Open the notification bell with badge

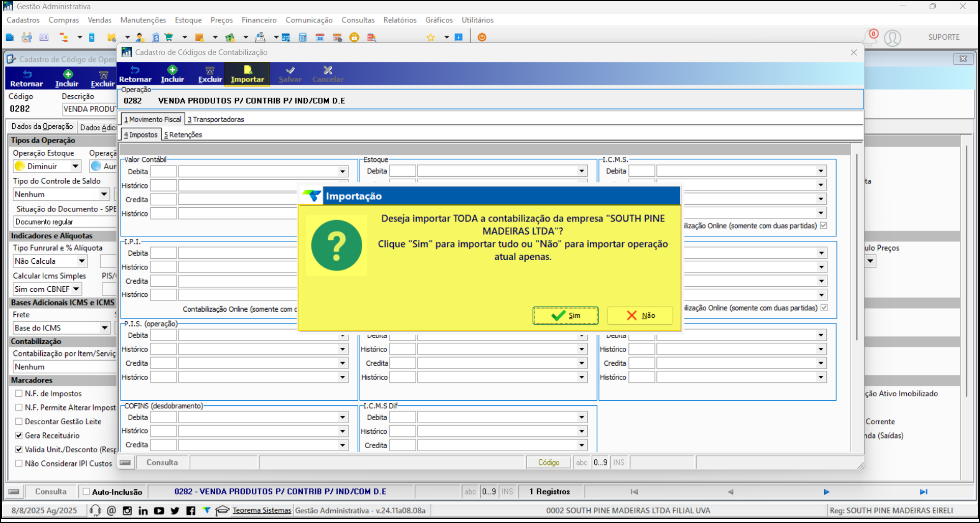(x=870, y=37)
